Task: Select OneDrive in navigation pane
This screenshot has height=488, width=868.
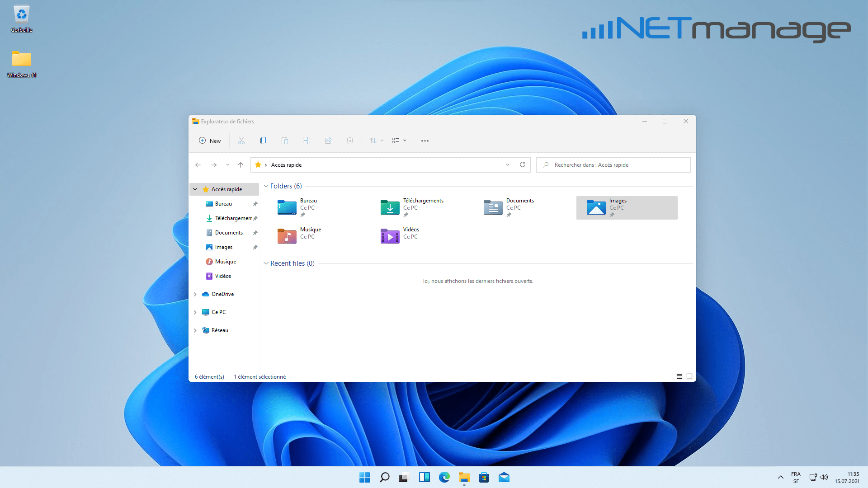Action: coord(222,294)
